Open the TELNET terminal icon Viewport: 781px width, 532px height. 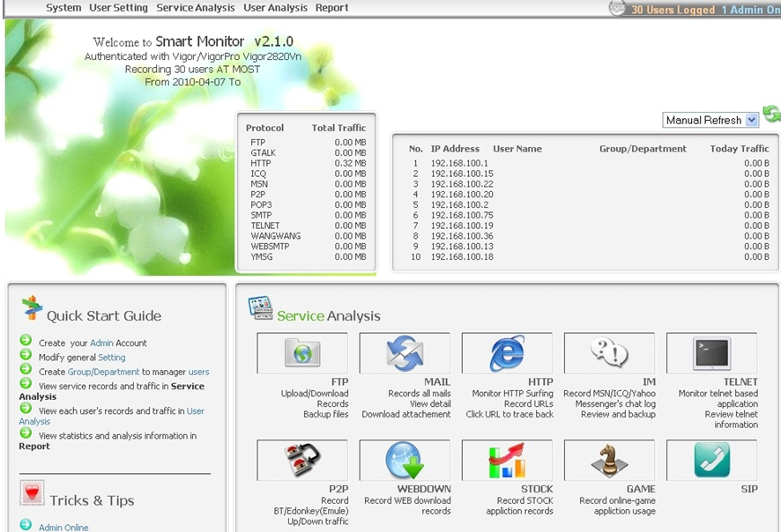711,353
